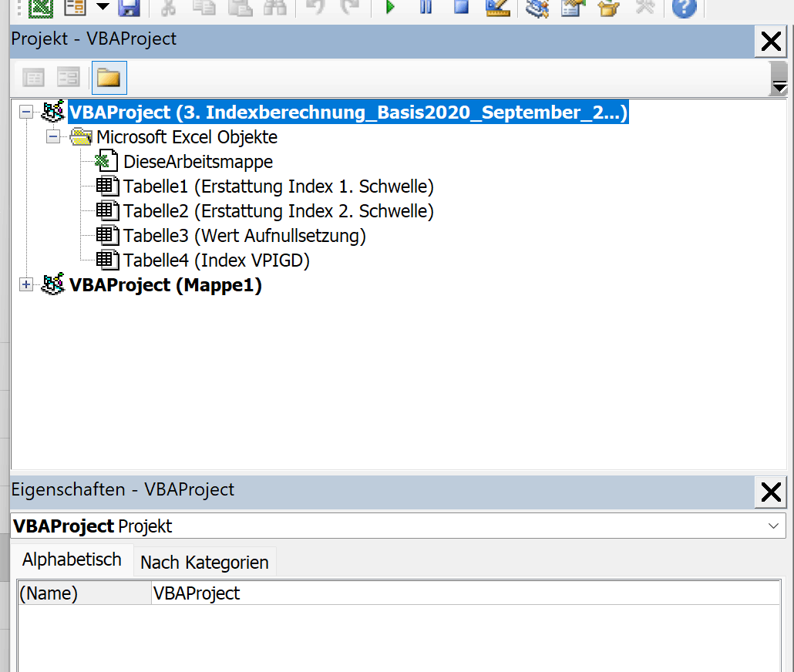
Task: Collapse the Indexberechnung VBAProject node
Action: coord(26,112)
